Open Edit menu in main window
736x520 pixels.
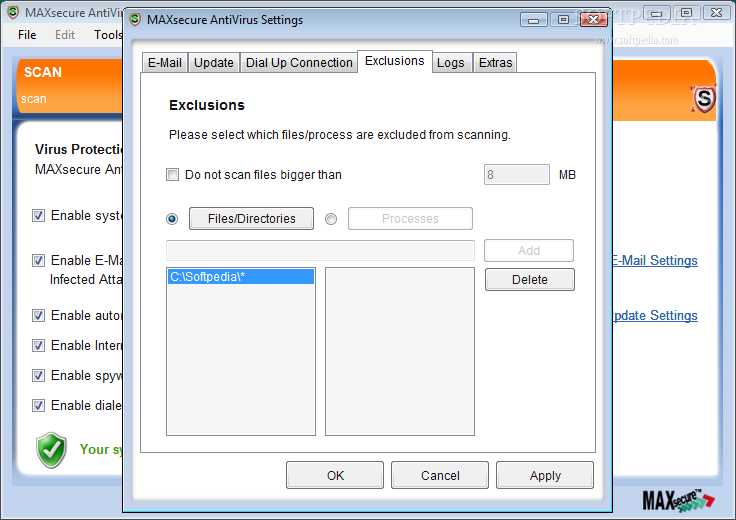pyautogui.click(x=65, y=35)
